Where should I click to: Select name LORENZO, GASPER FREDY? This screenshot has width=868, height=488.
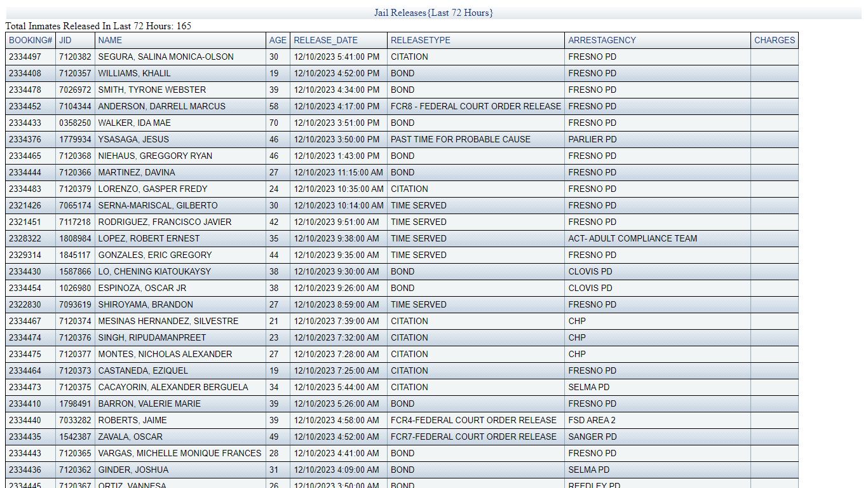(153, 189)
